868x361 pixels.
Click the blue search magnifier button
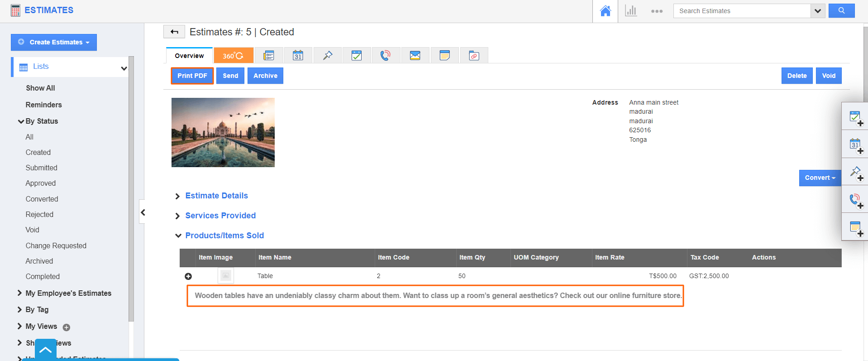(x=841, y=11)
